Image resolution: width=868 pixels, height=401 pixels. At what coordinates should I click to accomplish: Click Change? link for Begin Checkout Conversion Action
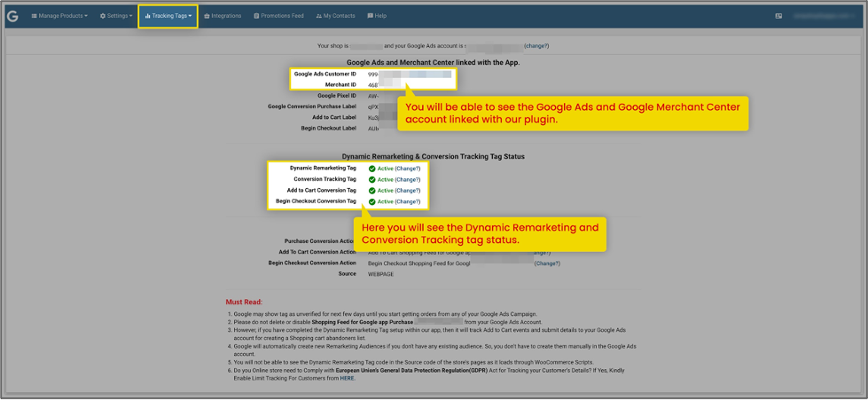tap(547, 263)
